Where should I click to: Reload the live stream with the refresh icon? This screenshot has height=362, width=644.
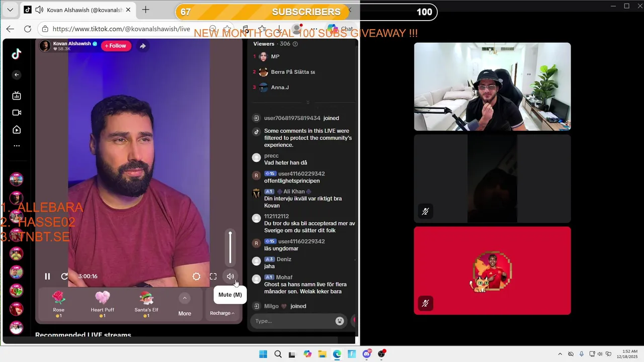tap(64, 276)
